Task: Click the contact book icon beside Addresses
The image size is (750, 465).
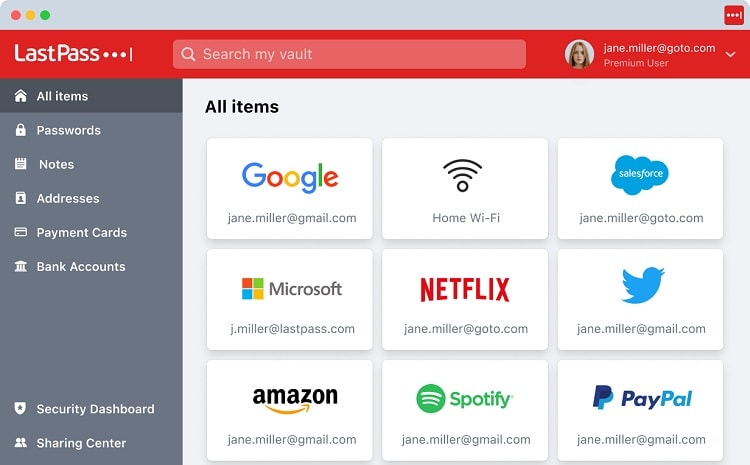Action: [x=21, y=198]
